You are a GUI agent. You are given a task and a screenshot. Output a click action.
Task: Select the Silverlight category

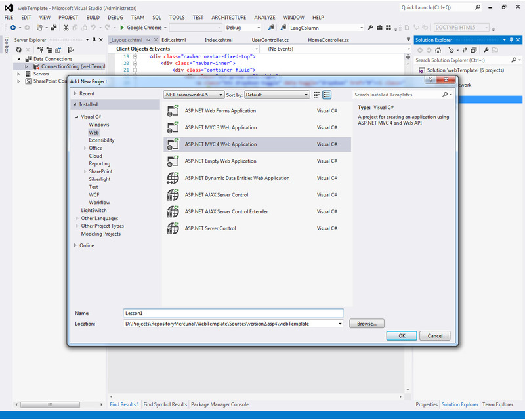[100, 179]
